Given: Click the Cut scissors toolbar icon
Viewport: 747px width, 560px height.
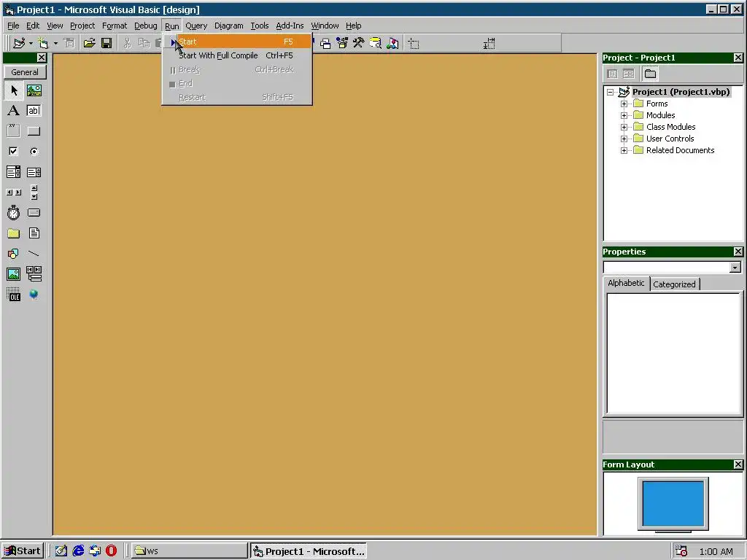Looking at the screenshot, I should [x=127, y=43].
